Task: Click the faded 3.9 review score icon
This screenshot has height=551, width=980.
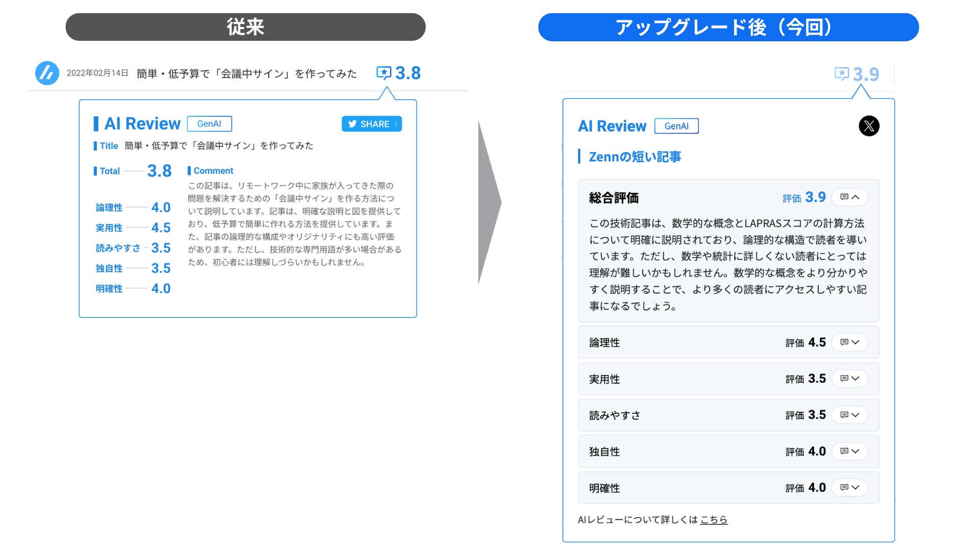Action: [842, 74]
